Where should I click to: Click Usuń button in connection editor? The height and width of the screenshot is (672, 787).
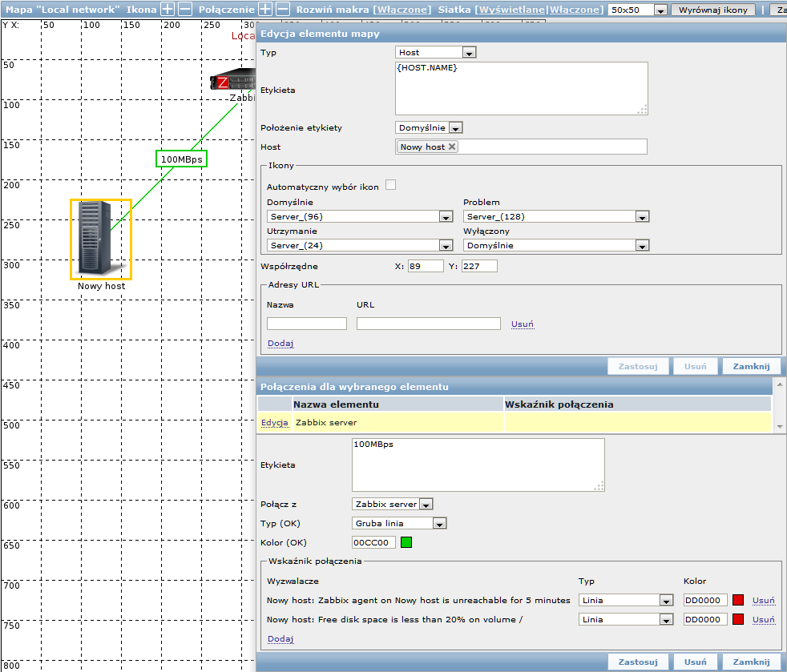click(695, 662)
